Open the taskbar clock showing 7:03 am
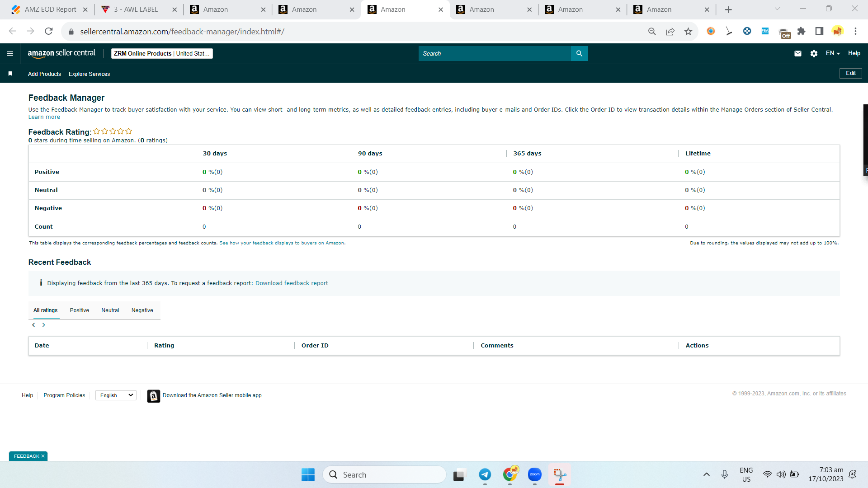 tap(826, 474)
